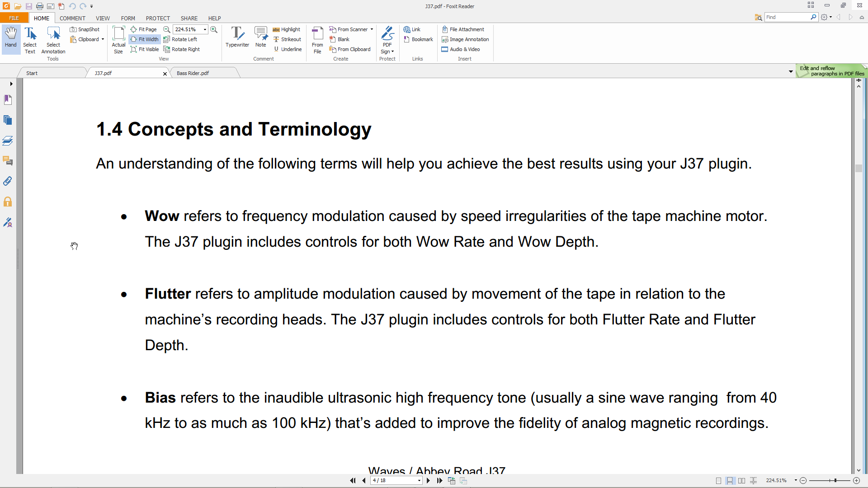Toggle the Underline markup tool
This screenshot has width=868, height=488.
point(287,49)
